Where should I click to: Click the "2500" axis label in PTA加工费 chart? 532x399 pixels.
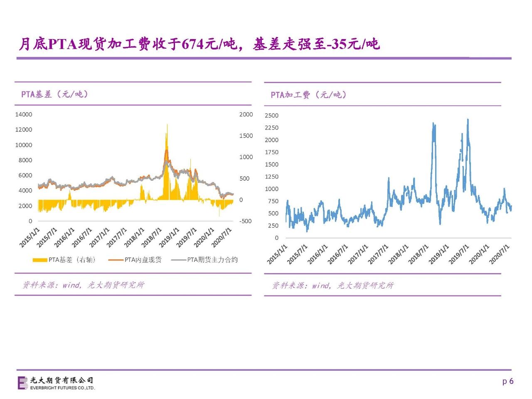[272, 116]
